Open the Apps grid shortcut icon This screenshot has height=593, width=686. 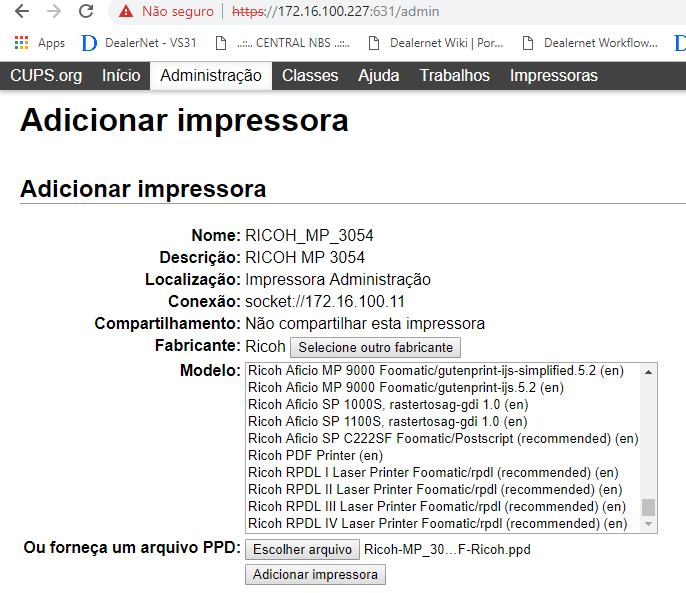[x=21, y=43]
